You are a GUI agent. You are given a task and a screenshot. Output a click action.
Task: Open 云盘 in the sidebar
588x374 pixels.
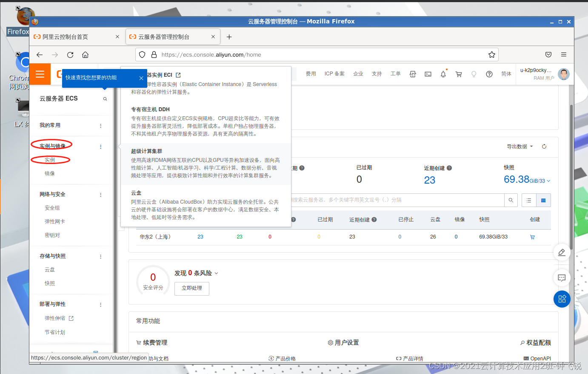point(50,270)
